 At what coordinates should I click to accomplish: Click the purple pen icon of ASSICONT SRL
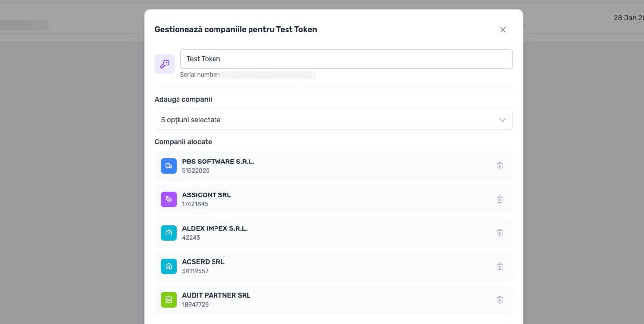pyautogui.click(x=169, y=199)
